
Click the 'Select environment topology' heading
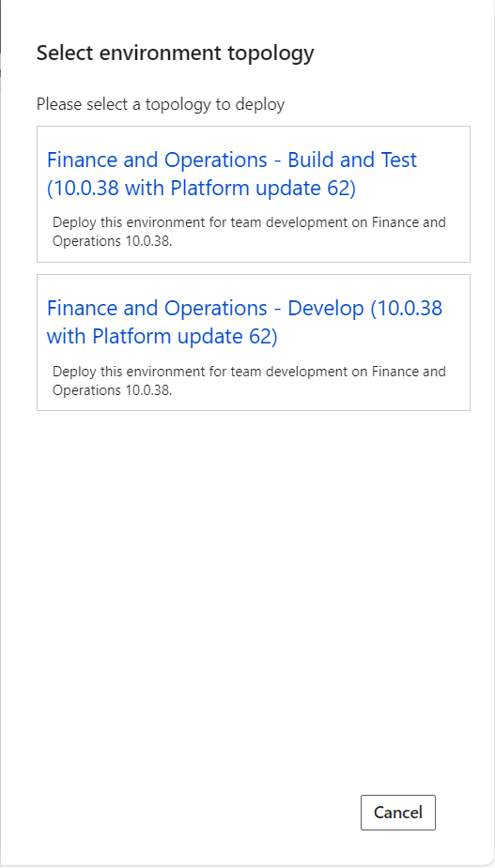point(175,53)
